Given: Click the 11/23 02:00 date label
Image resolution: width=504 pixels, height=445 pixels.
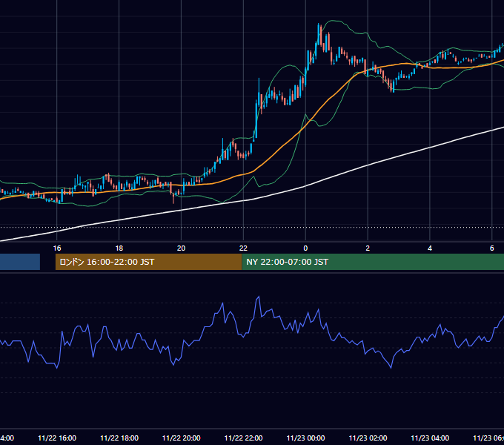Looking at the screenshot, I should 368,438.
